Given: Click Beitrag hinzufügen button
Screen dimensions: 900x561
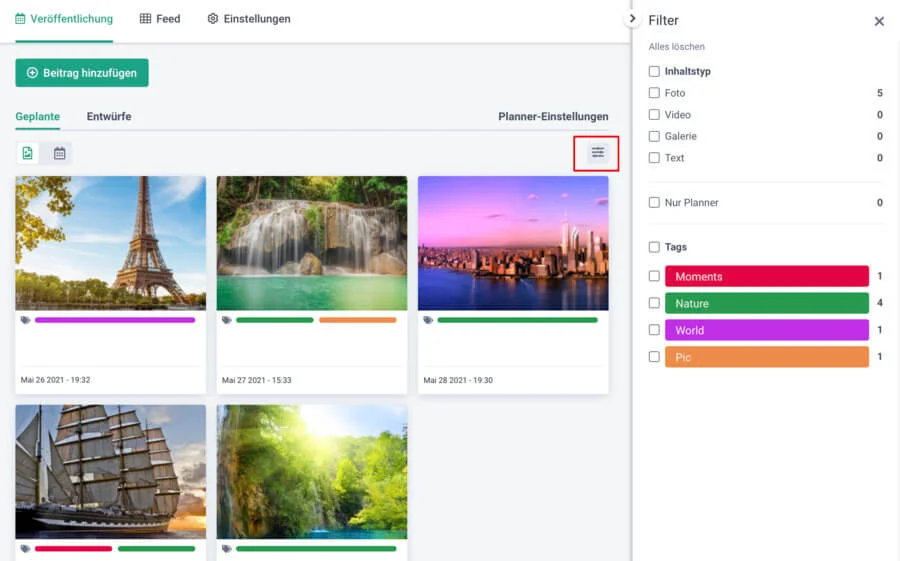Looking at the screenshot, I should pos(82,73).
